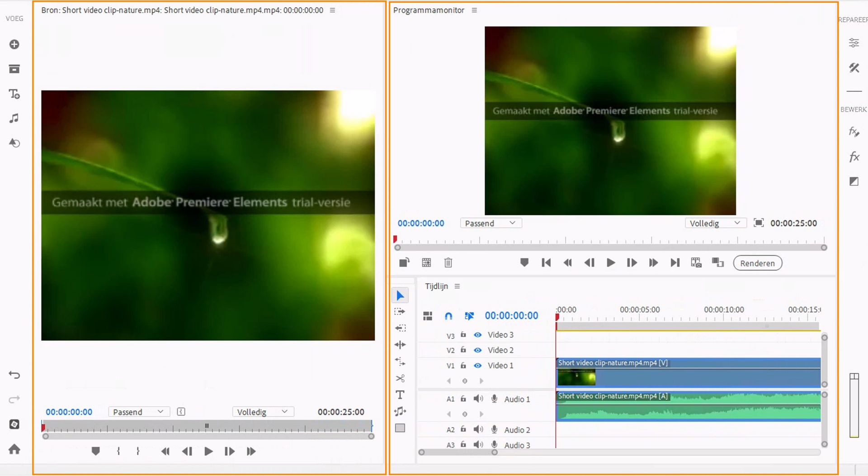Viewport: 868px width, 476px height.
Task: Open Passend zoom dropdown in Source monitor
Action: pyautogui.click(x=139, y=412)
